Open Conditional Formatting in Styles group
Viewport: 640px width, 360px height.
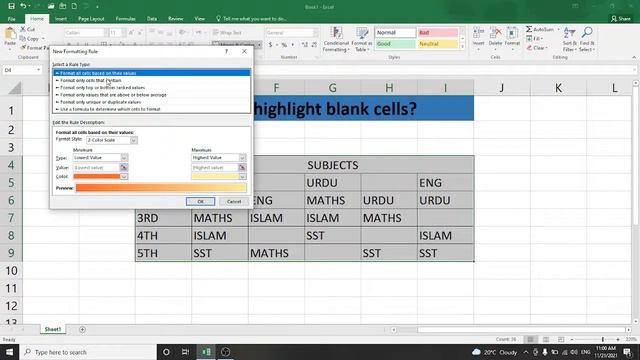336,39
